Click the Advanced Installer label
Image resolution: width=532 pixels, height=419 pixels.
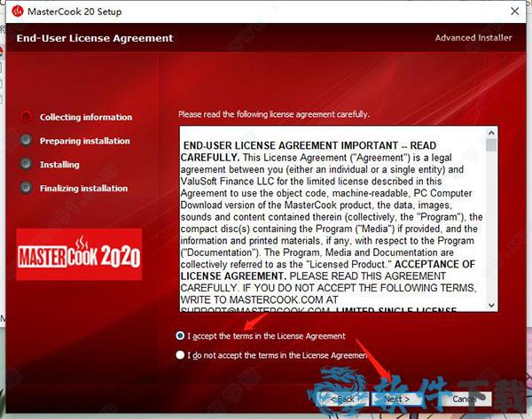(473, 38)
